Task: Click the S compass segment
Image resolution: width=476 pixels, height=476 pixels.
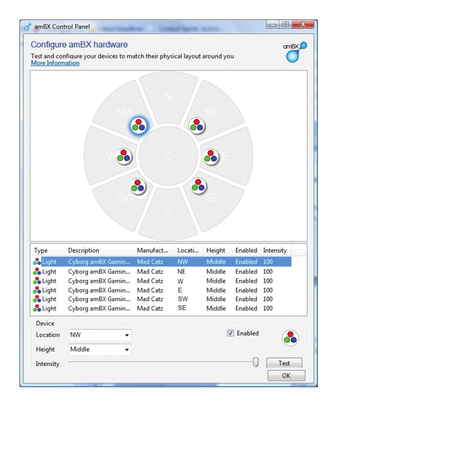Action: pos(169,214)
